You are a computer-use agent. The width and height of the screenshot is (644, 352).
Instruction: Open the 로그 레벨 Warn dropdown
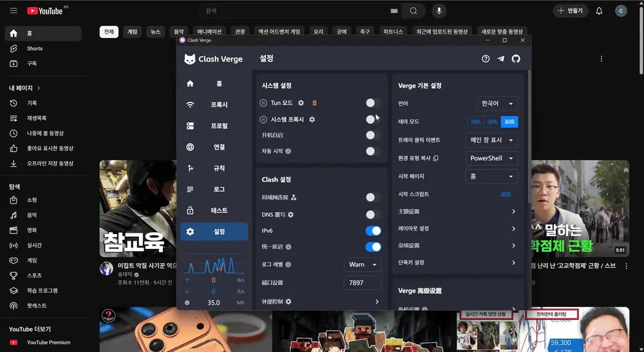(362, 264)
